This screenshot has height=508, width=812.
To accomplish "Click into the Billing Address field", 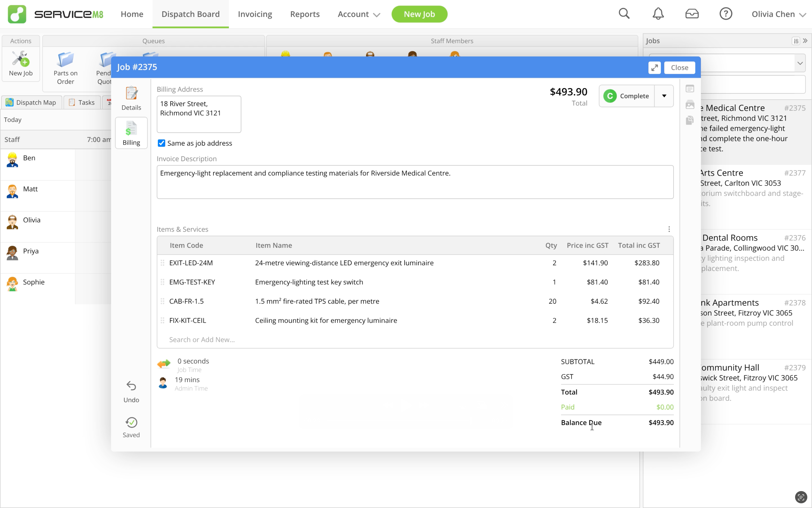I will point(199,114).
